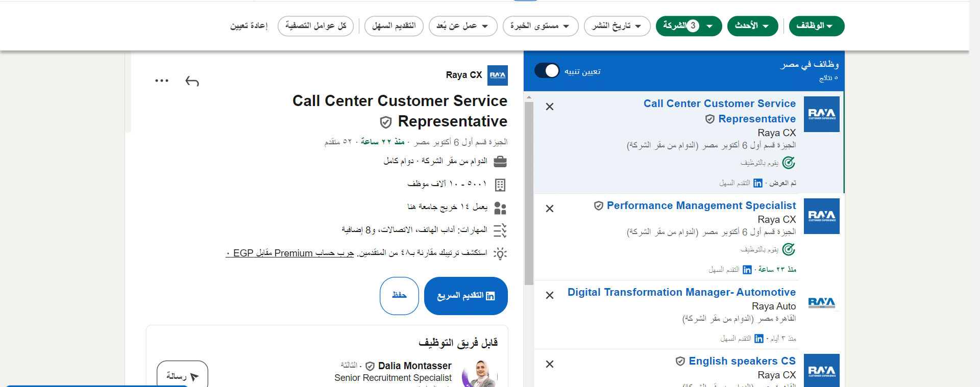Dismiss the Call Center Customer Service job card
Image resolution: width=980 pixels, height=387 pixels.
(x=550, y=107)
